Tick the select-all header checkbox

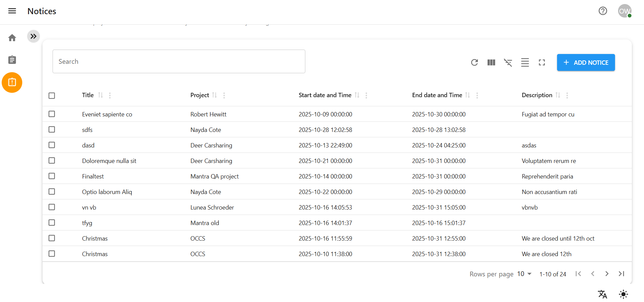click(52, 95)
